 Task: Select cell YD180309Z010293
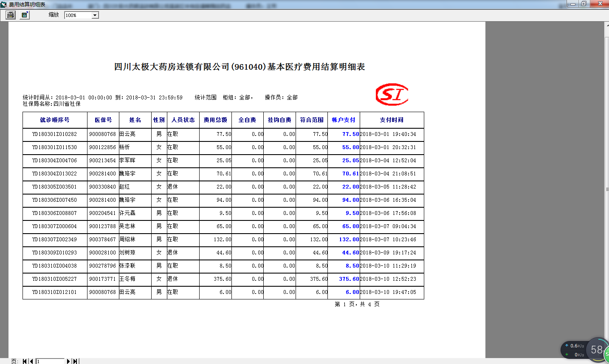pos(55,253)
